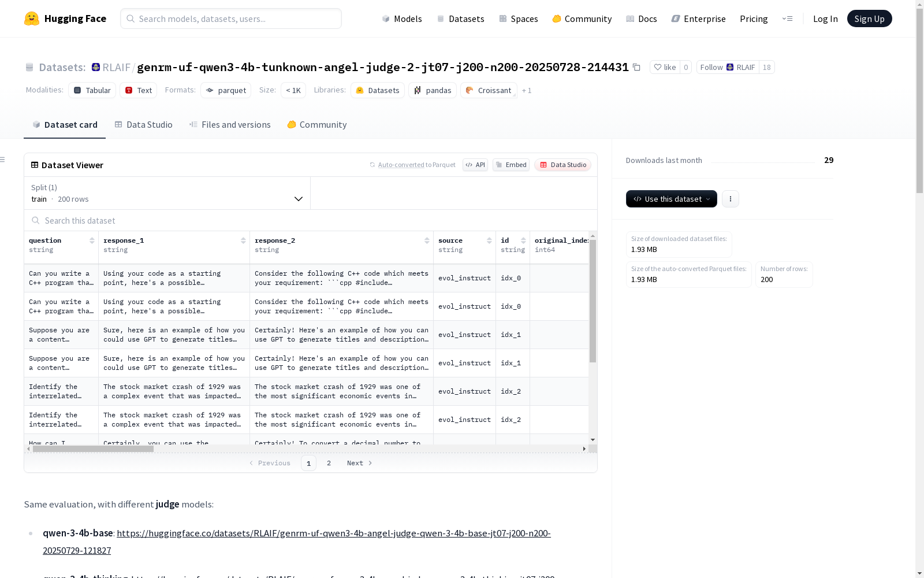Sort the source column
Image resolution: width=924 pixels, height=578 pixels.
489,240
